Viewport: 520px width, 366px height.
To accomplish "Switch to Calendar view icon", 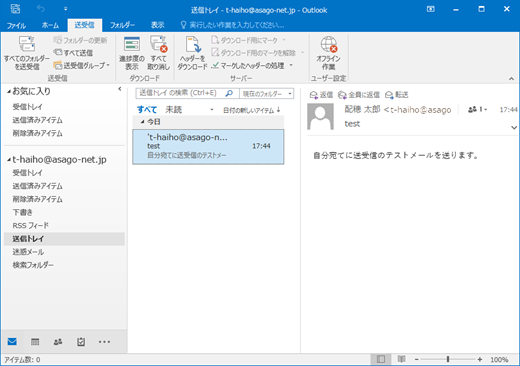I will (35, 342).
